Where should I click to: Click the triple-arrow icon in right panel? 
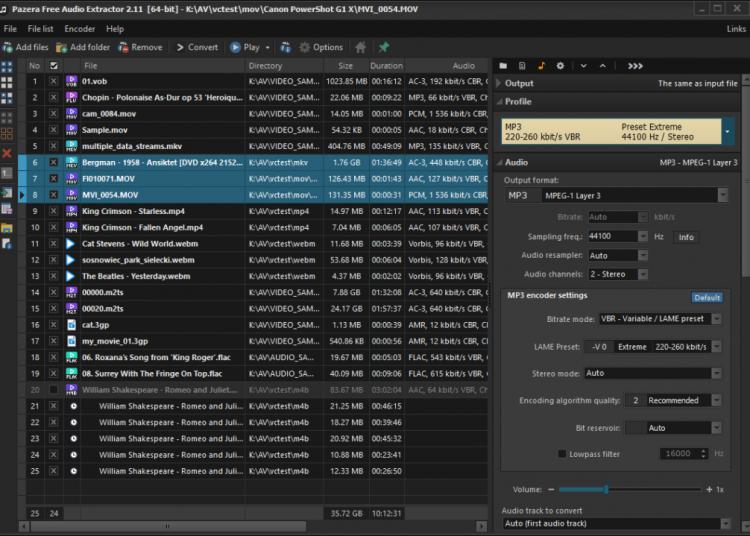[635, 66]
